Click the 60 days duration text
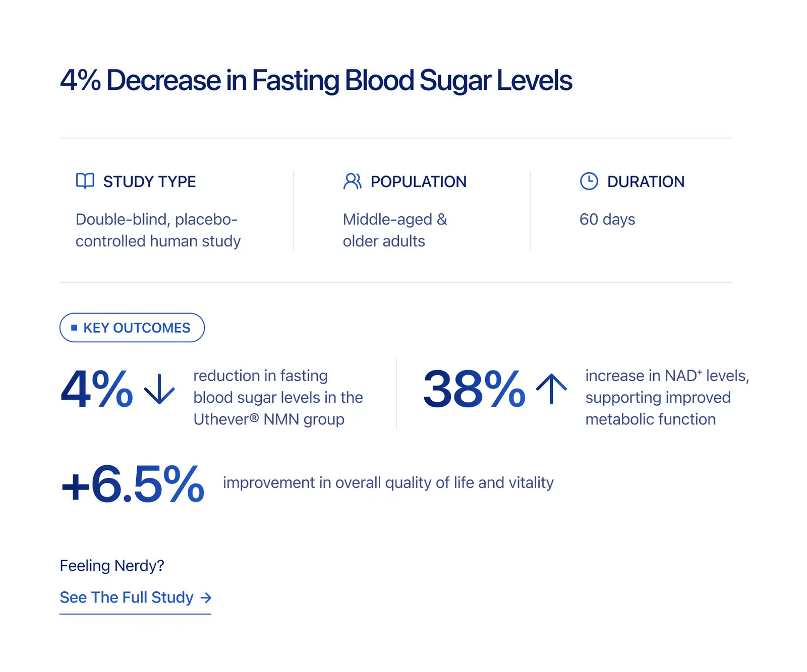The height and width of the screenshot is (672, 807). pos(607,220)
